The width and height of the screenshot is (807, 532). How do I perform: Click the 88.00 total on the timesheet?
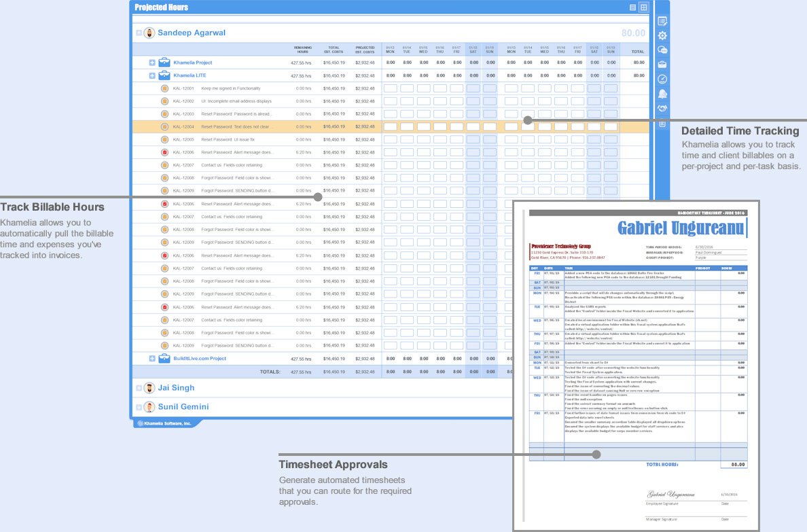click(x=738, y=465)
